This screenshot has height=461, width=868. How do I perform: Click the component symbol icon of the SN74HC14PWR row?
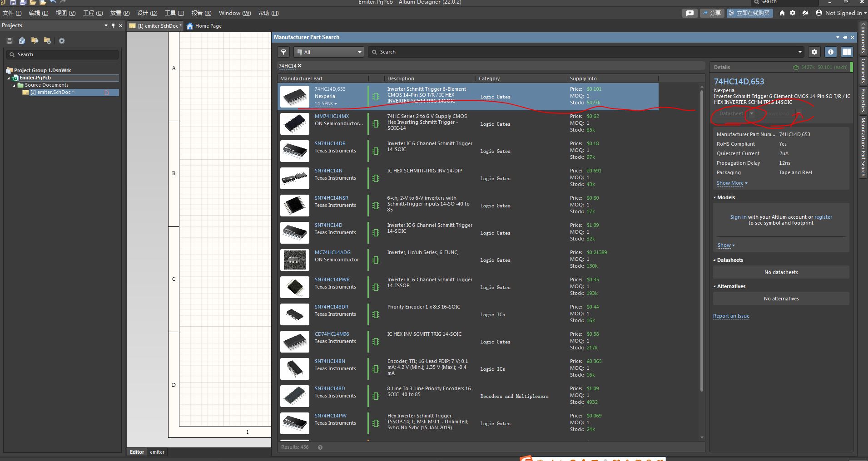[x=376, y=287]
